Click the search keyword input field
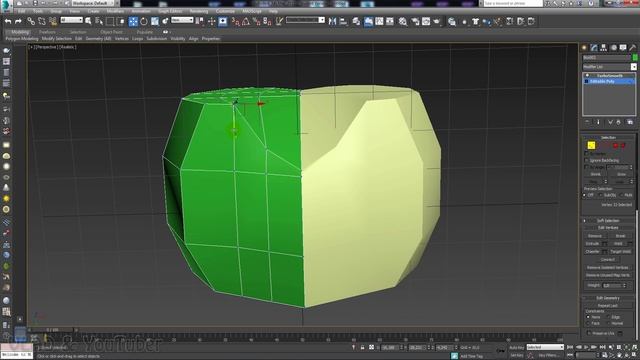Screen dimensions: 640x360 point(513,3)
